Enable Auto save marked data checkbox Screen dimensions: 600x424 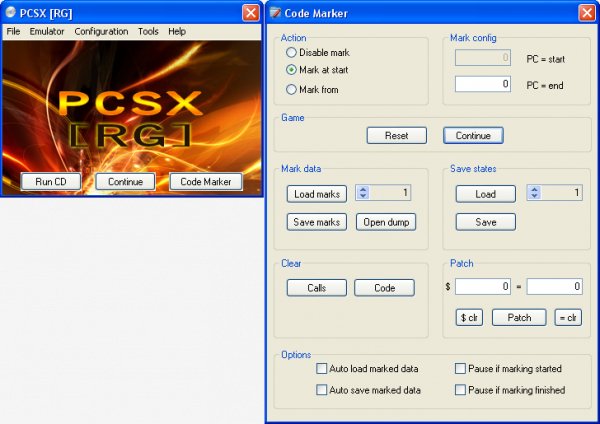click(x=321, y=390)
